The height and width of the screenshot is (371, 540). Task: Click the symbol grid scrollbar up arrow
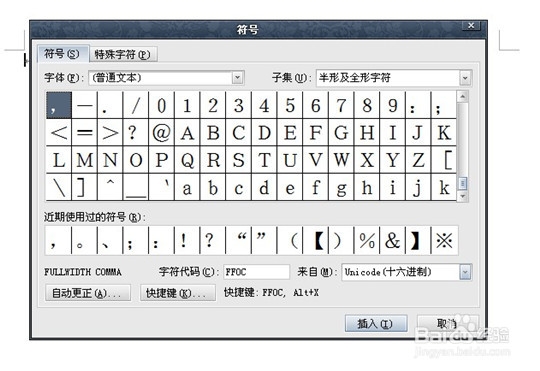463,96
